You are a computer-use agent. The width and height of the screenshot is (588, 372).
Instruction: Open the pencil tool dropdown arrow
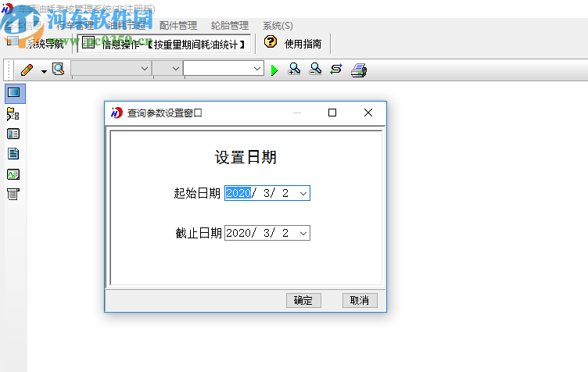click(x=44, y=71)
